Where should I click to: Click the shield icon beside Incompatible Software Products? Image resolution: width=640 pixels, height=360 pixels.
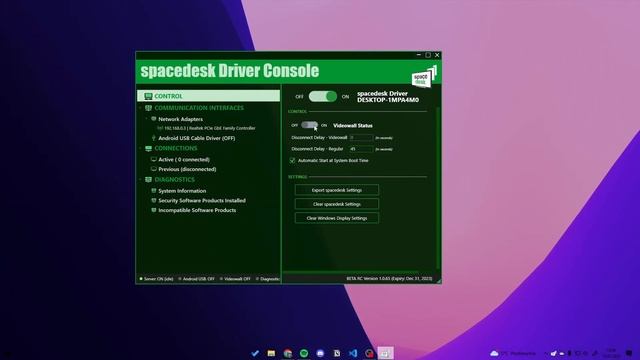[x=153, y=210]
